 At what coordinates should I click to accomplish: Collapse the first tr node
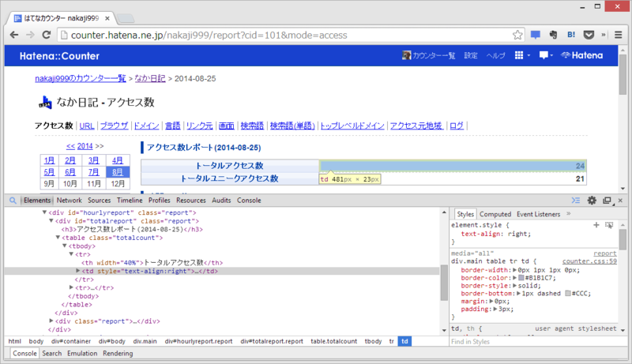coord(71,254)
